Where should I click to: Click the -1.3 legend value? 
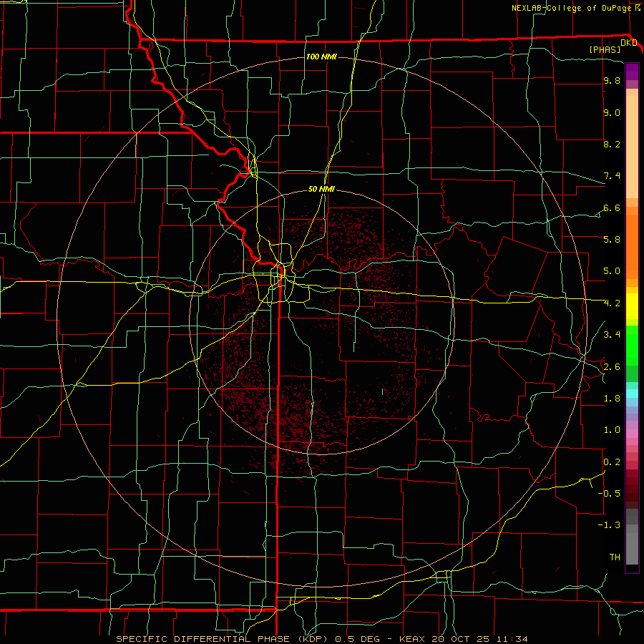[609, 525]
